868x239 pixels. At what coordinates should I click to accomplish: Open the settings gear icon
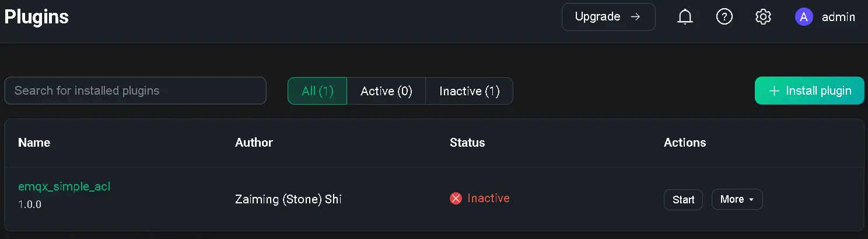point(763,17)
